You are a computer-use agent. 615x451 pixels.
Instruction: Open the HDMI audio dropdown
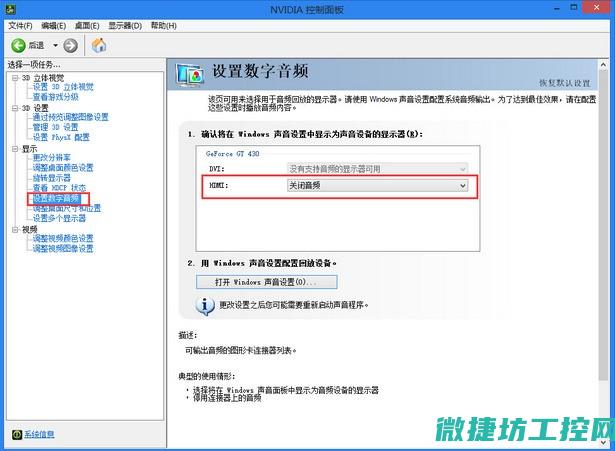(x=377, y=185)
